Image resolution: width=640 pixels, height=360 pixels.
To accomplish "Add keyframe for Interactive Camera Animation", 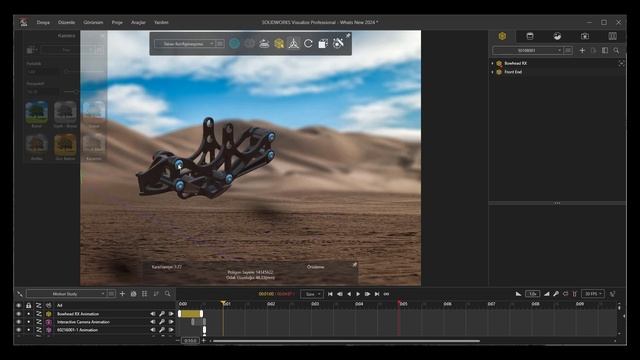I will (x=162, y=322).
